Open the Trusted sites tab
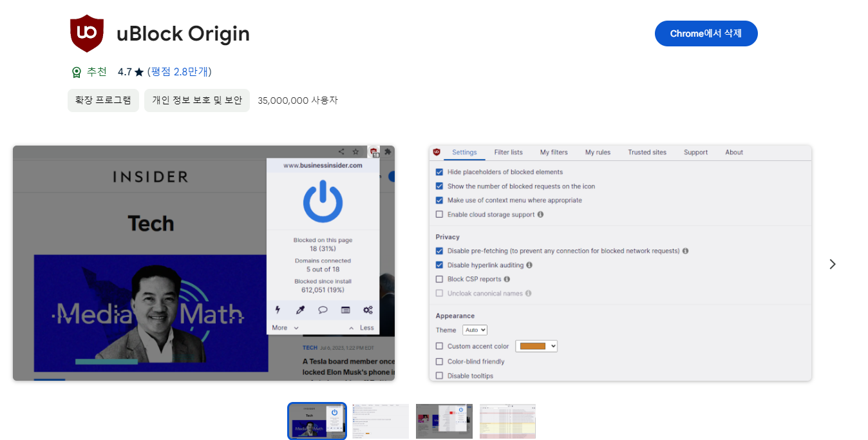The height and width of the screenshot is (440, 868). click(647, 153)
